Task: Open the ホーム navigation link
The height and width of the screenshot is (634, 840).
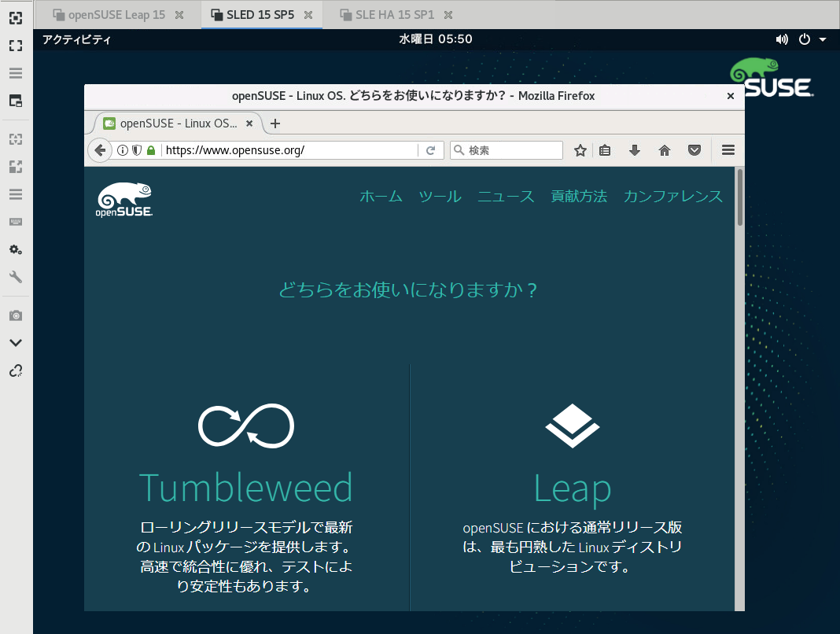Action: coord(381,197)
